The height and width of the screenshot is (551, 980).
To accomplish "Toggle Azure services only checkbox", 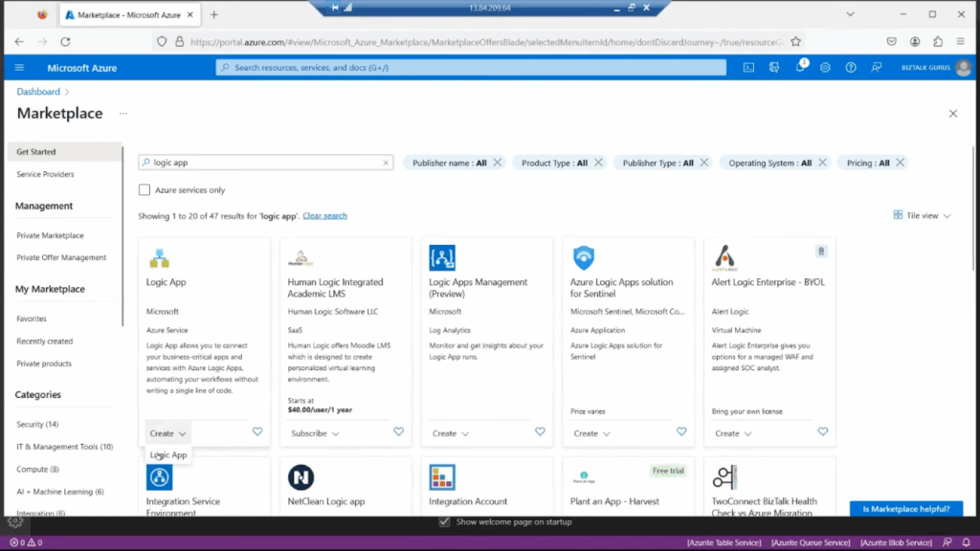I will pyautogui.click(x=145, y=190).
